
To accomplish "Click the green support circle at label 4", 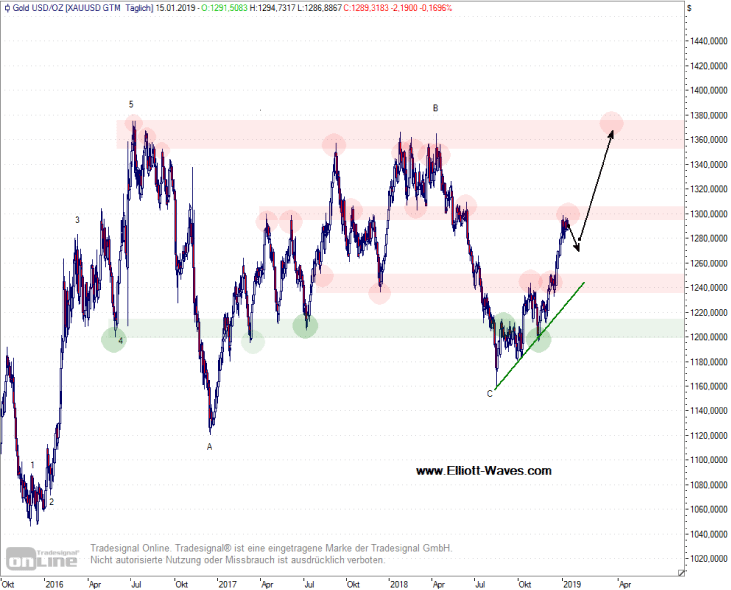I will (114, 339).
